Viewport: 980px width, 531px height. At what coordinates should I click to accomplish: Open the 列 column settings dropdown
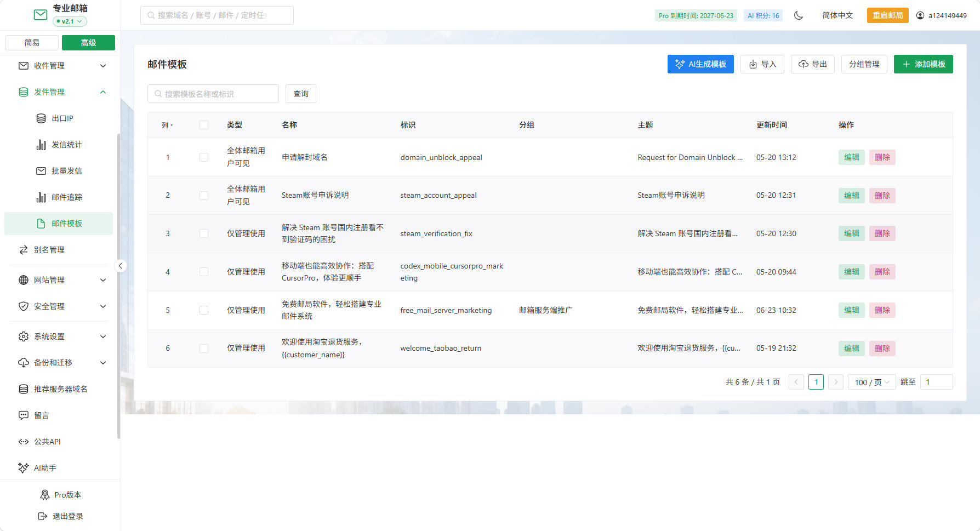click(167, 125)
